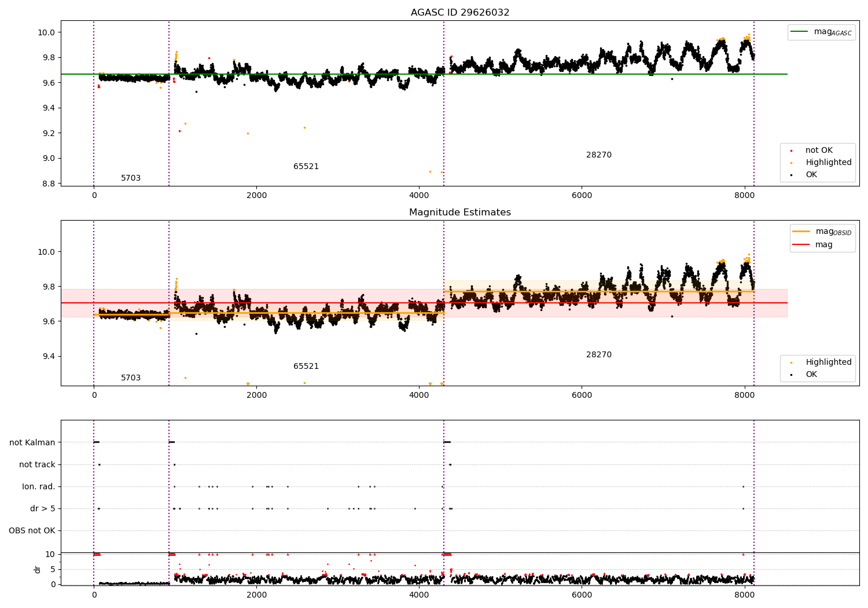The height and width of the screenshot is (608, 868).
Task: Click obsid label 28270 in the top plot
Action: [599, 155]
